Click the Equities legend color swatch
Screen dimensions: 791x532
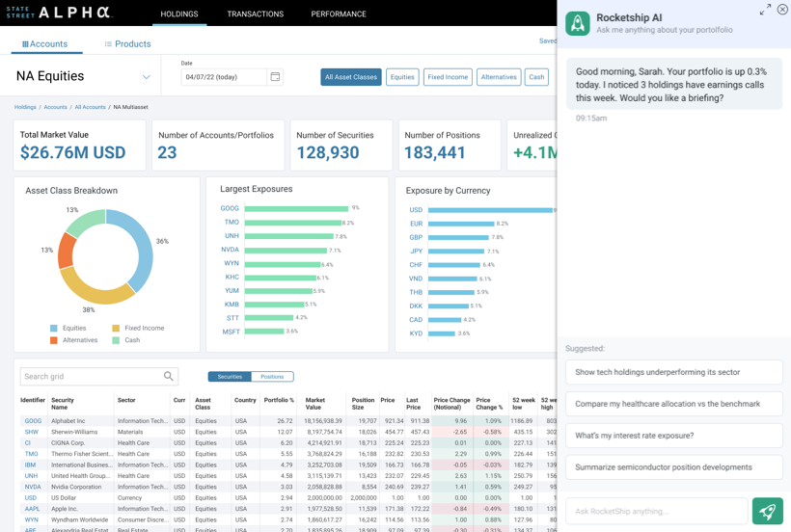coord(54,329)
